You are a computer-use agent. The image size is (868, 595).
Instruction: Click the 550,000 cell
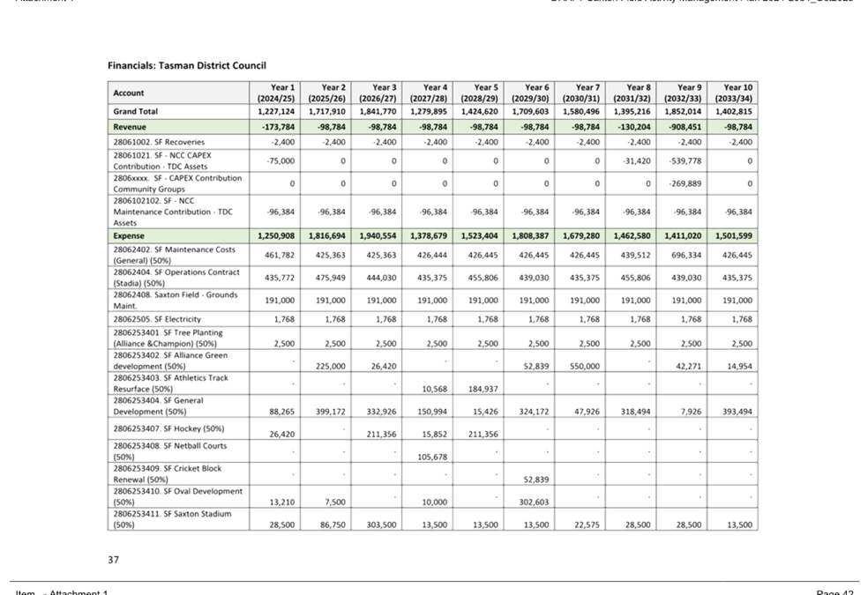coord(585,366)
